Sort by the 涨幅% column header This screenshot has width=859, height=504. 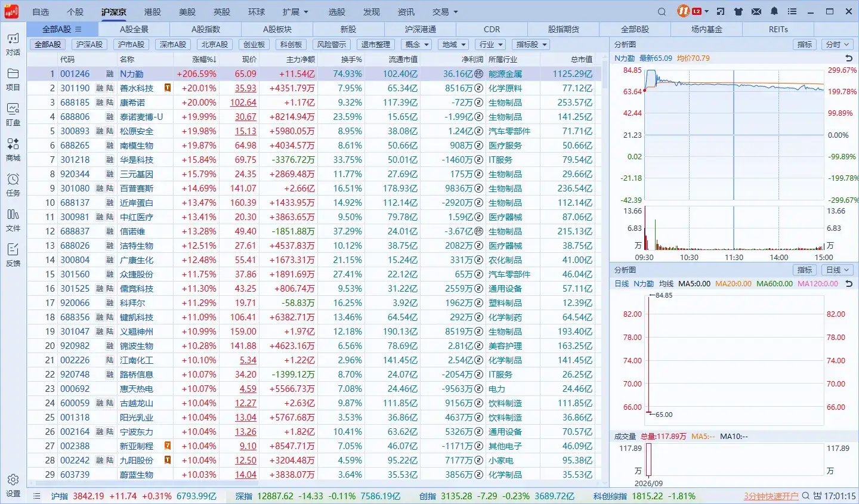click(x=204, y=59)
